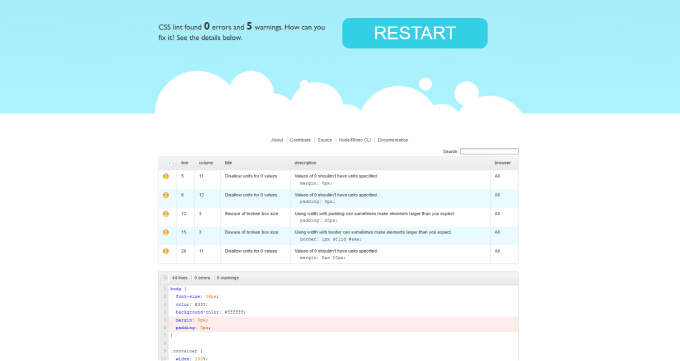This screenshot has width=680, height=361.
Task: Click column cell '12' in line 6 row
Action: (201, 195)
